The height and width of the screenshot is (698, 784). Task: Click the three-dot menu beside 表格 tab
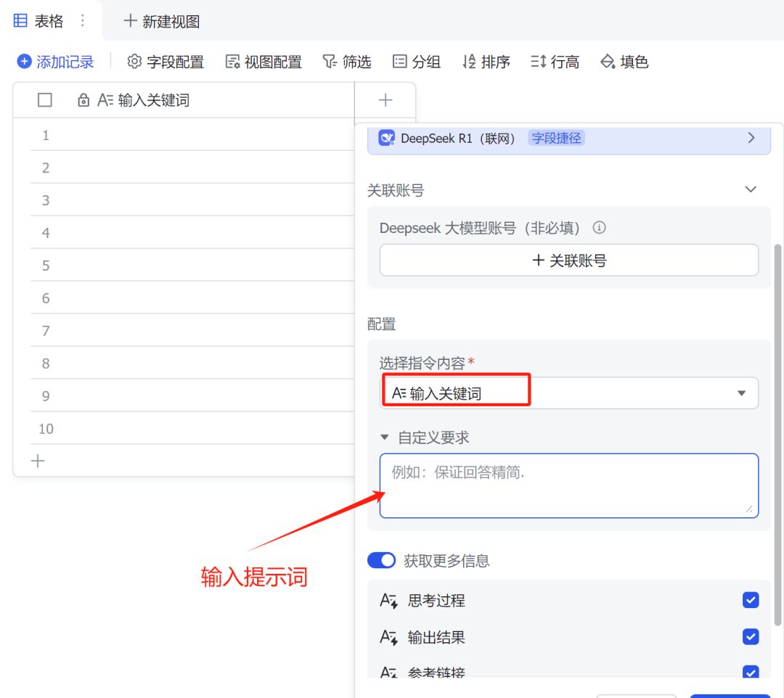point(83,21)
